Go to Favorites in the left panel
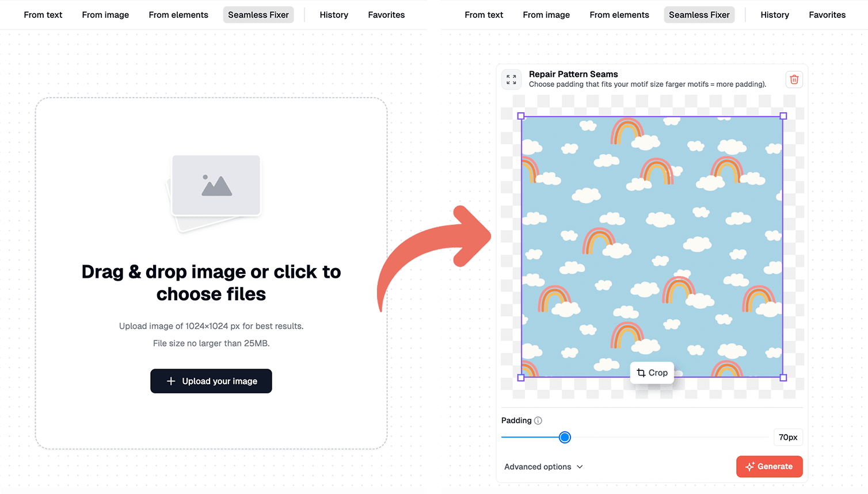Image resolution: width=868 pixels, height=494 pixels. point(386,15)
